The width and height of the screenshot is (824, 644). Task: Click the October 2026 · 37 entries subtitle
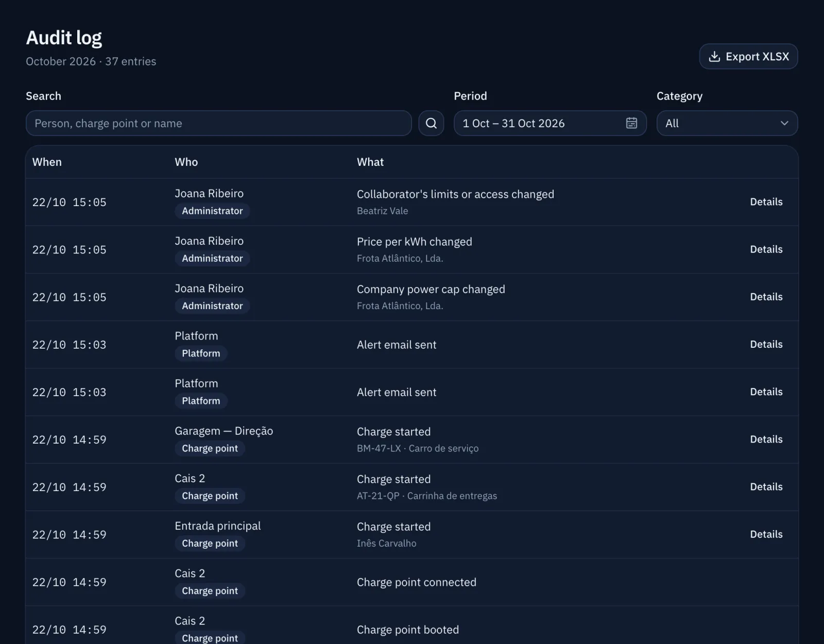(x=91, y=61)
